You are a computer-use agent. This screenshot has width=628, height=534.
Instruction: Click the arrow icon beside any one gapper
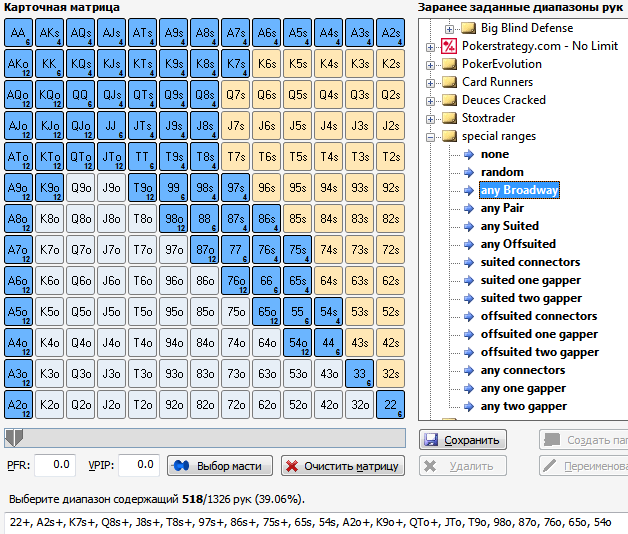(469, 389)
